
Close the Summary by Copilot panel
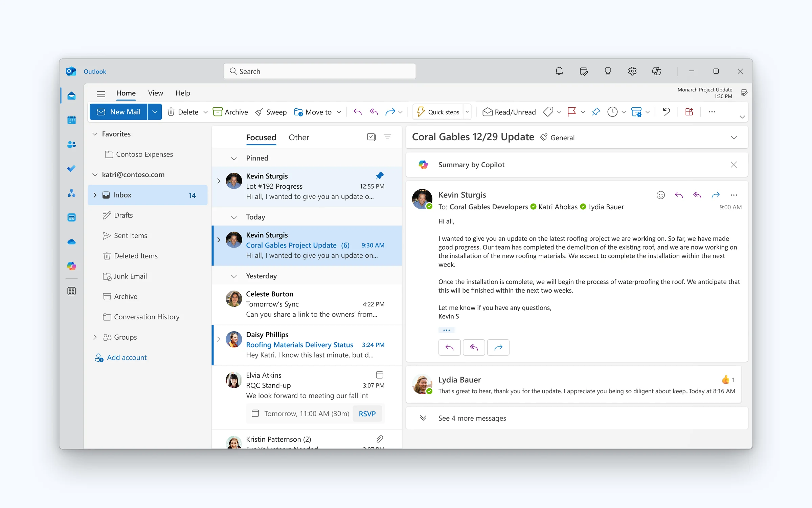pos(734,165)
